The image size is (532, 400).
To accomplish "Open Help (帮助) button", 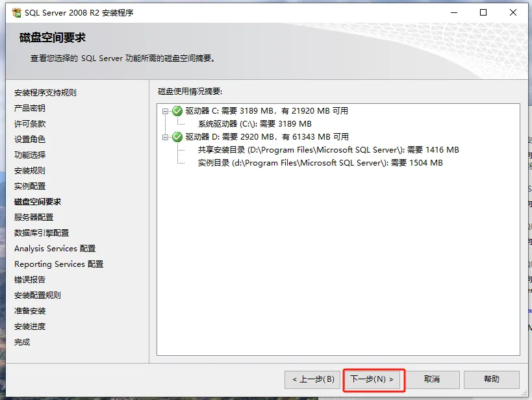I will point(492,379).
